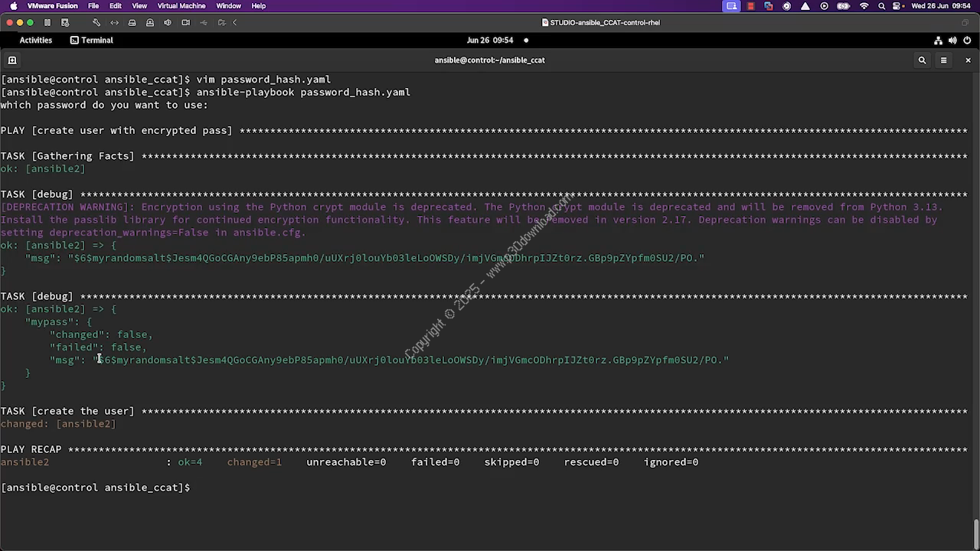Click the 'failed=0' recap value
Image resolution: width=980 pixels, height=551 pixels.
tap(435, 461)
